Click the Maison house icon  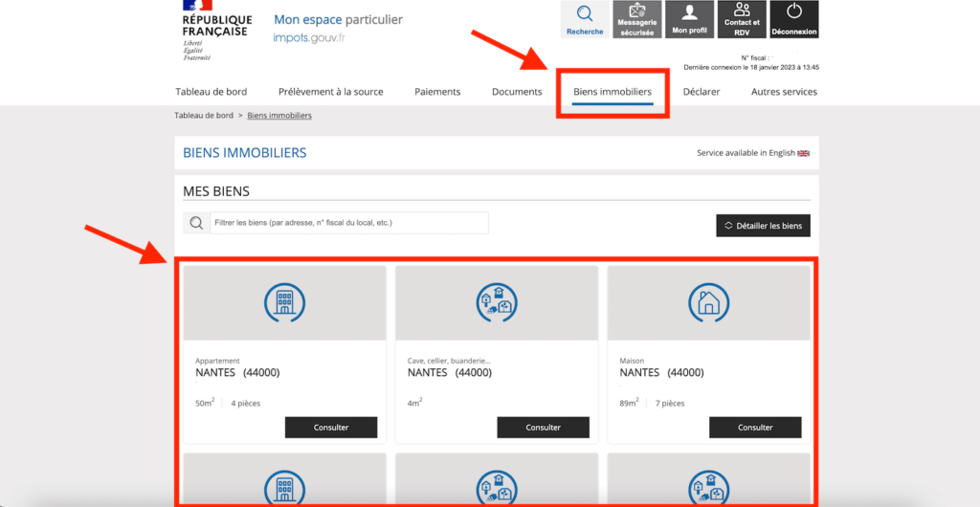(709, 303)
